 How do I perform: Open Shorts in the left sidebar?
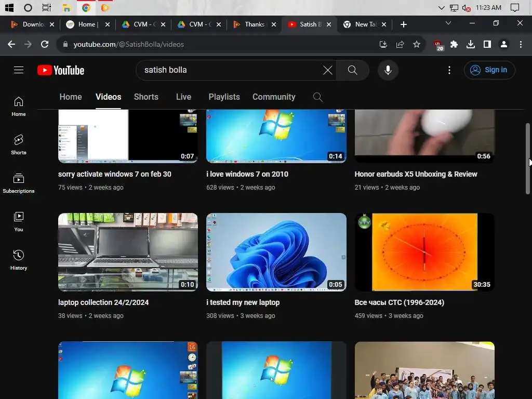(x=19, y=145)
